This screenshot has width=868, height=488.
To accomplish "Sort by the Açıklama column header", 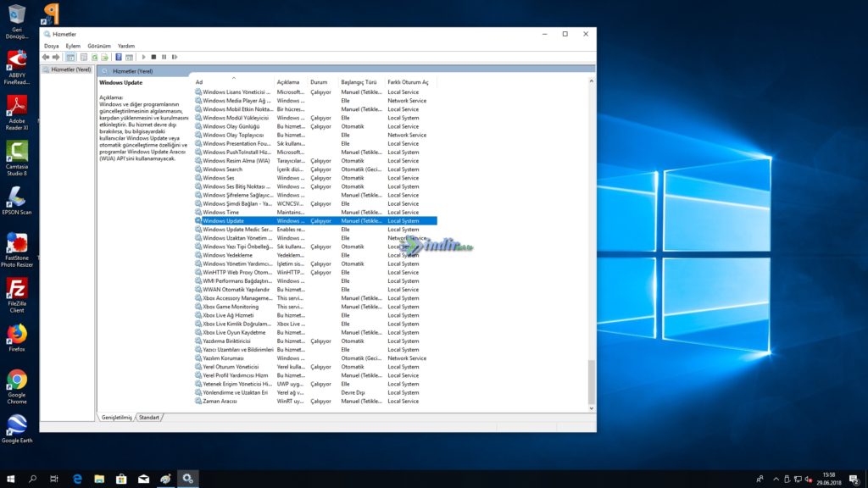I will coord(291,82).
